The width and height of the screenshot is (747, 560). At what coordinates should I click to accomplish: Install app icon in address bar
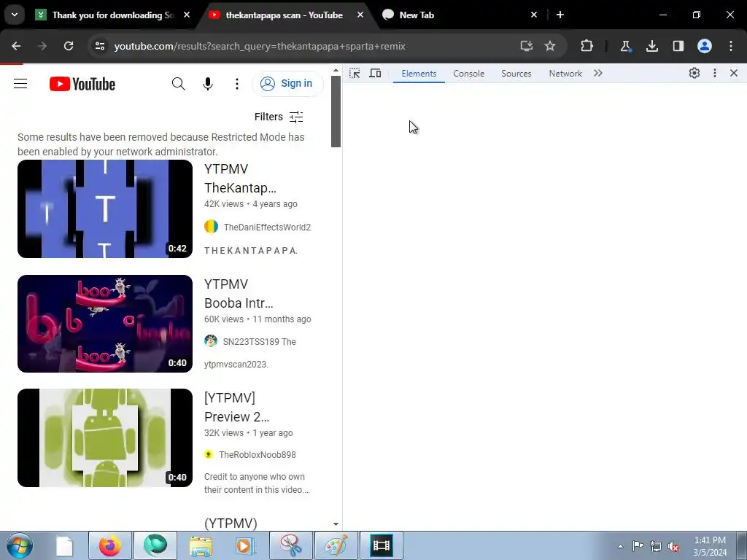527,46
